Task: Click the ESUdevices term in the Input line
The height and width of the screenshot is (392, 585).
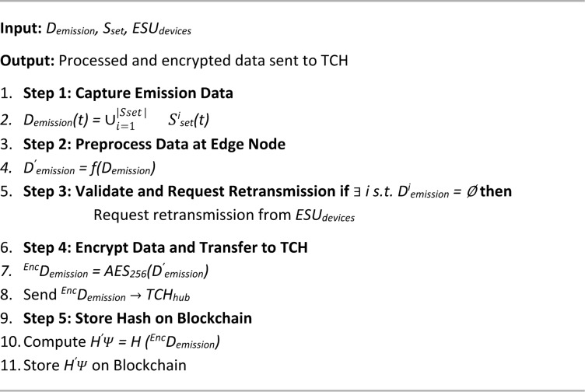Action: point(162,29)
